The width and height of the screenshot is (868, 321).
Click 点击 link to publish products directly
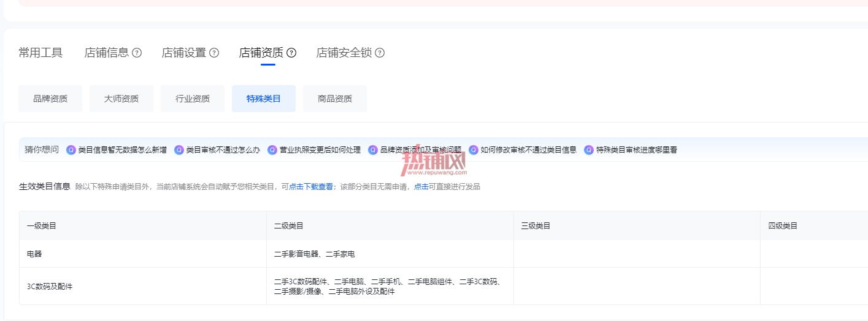pyautogui.click(x=421, y=187)
